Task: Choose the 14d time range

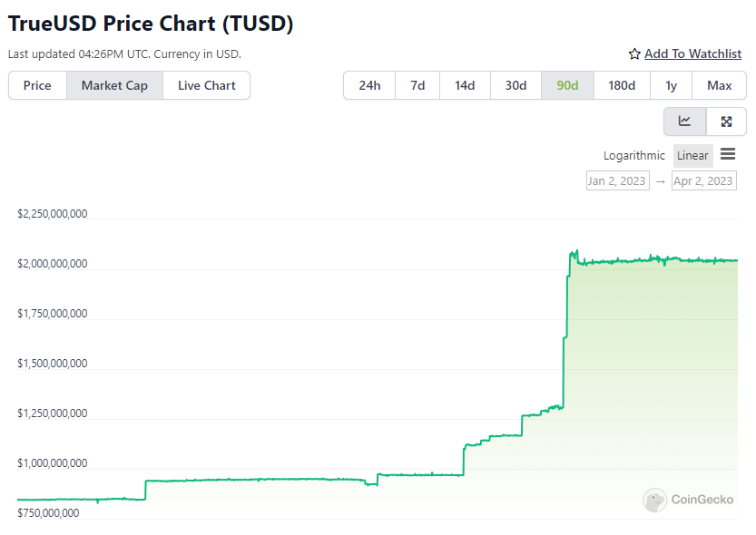Action: (x=465, y=86)
